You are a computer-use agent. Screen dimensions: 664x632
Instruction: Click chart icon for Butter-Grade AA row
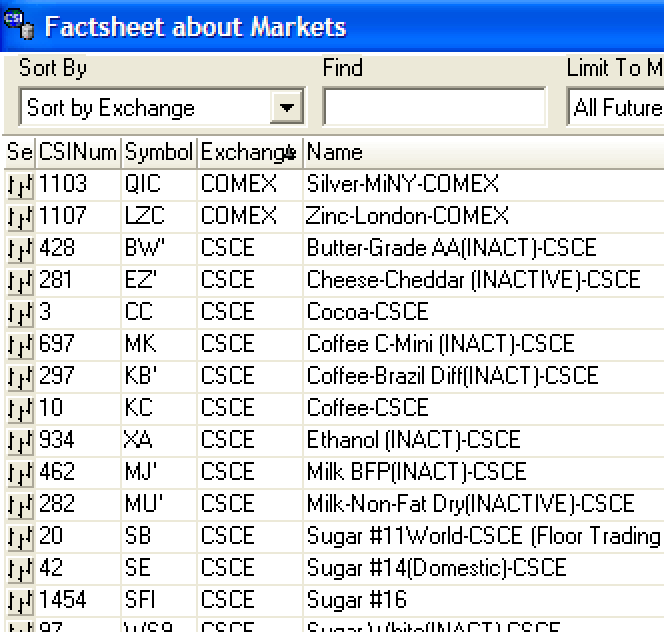click(19, 249)
